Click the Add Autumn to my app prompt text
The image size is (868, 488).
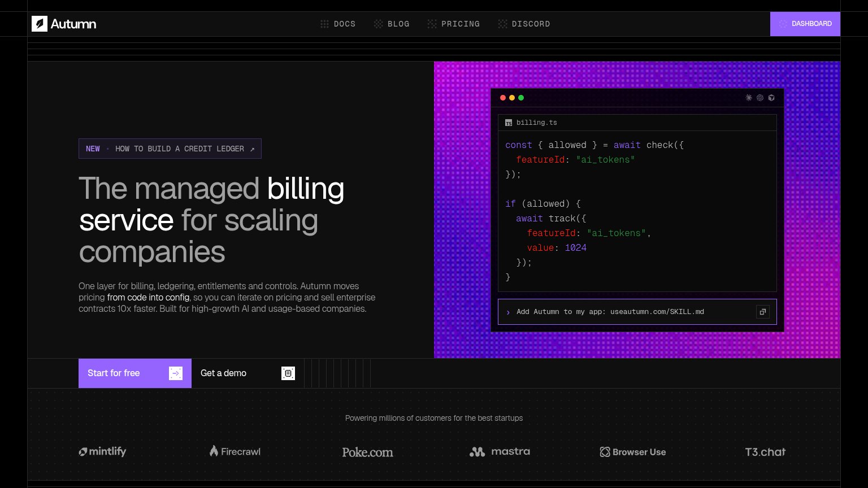pos(610,312)
